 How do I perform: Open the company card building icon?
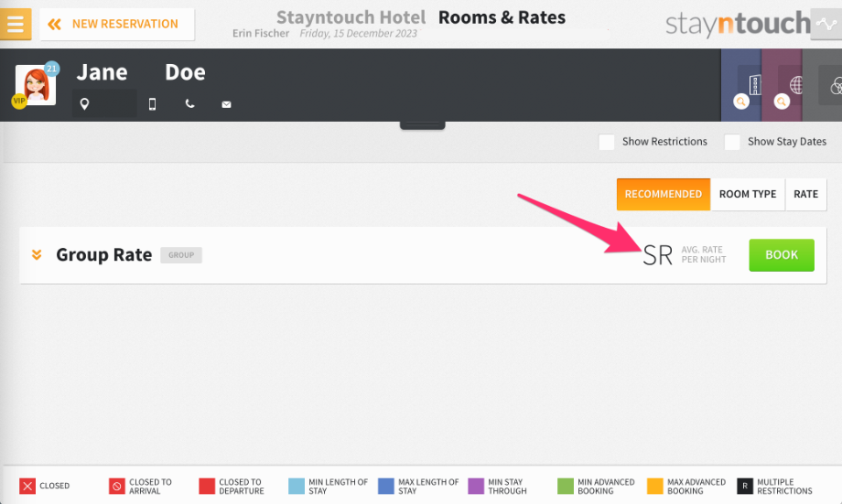[754, 85]
